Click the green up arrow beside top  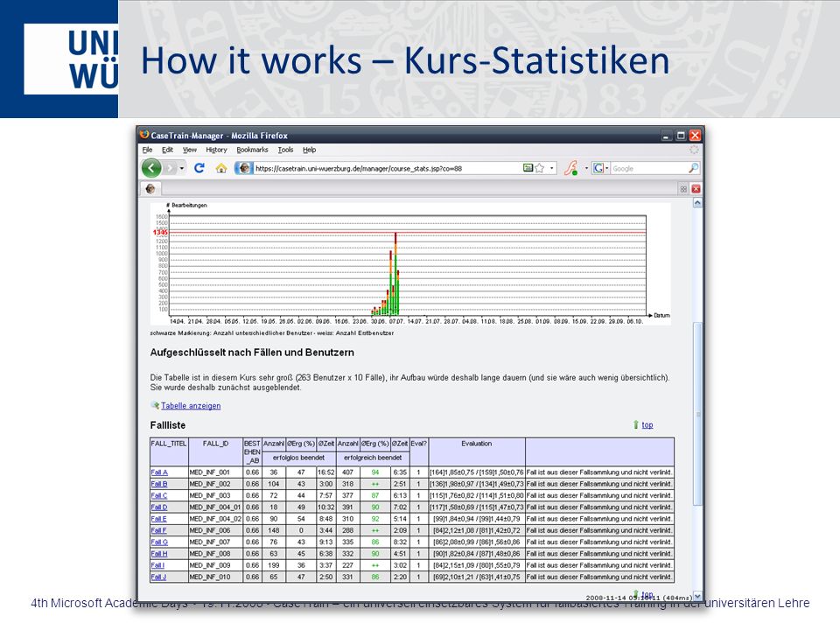click(x=636, y=425)
